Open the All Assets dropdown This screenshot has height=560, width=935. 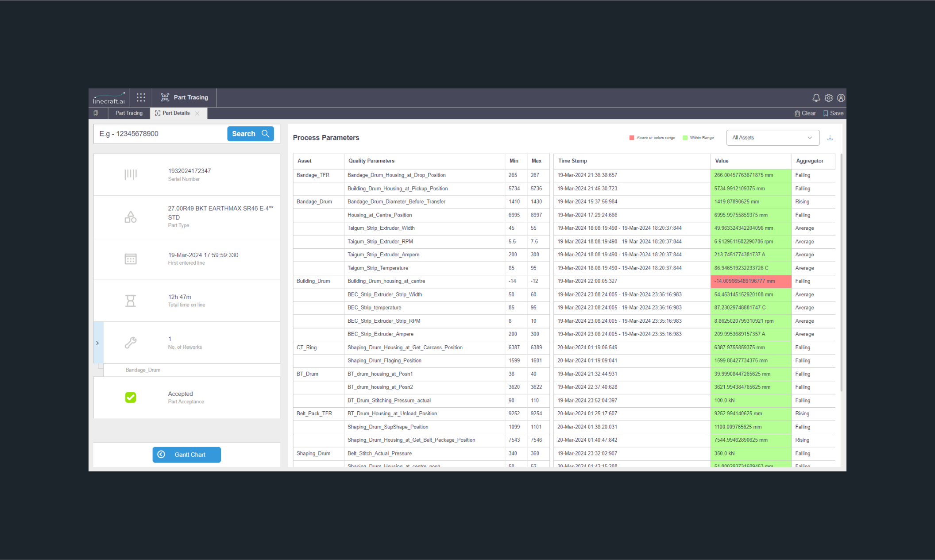click(773, 138)
